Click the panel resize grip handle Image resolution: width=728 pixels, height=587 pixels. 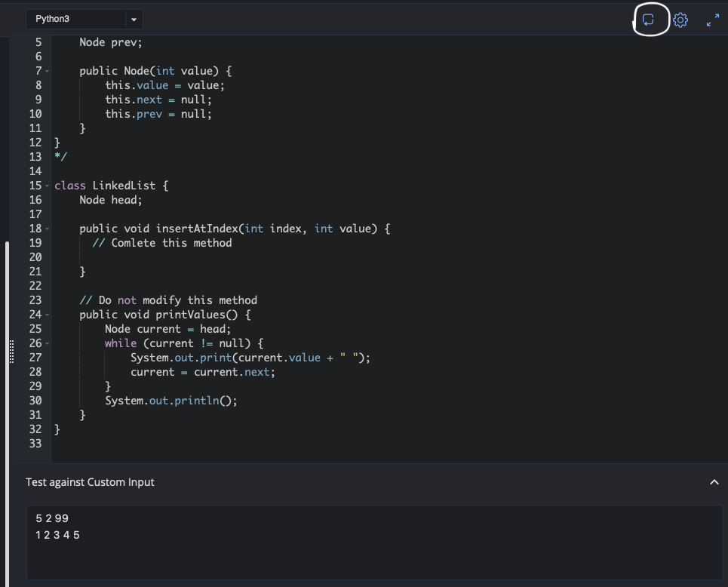click(11, 352)
